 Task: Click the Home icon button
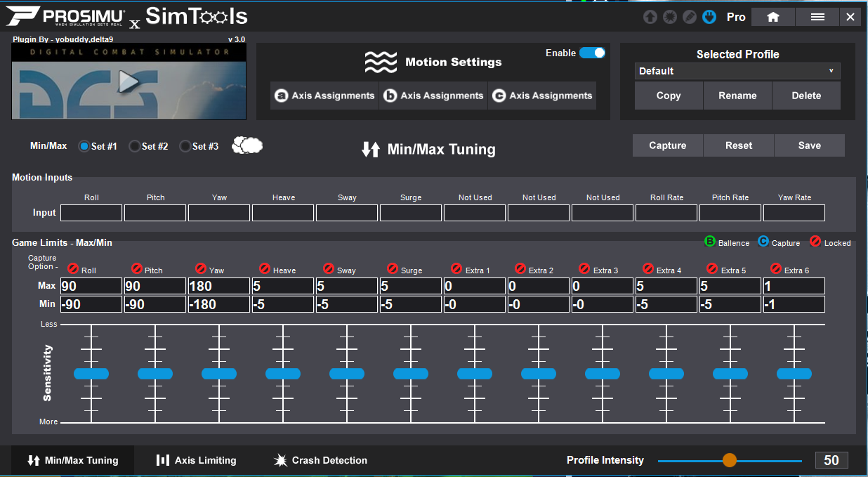tap(773, 17)
